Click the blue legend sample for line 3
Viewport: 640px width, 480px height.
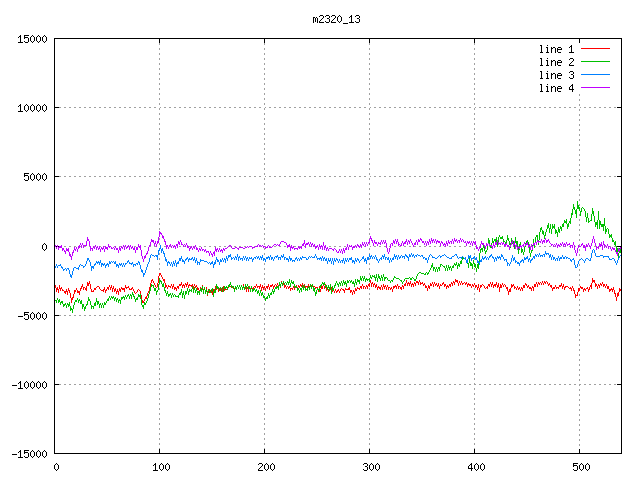(x=595, y=75)
